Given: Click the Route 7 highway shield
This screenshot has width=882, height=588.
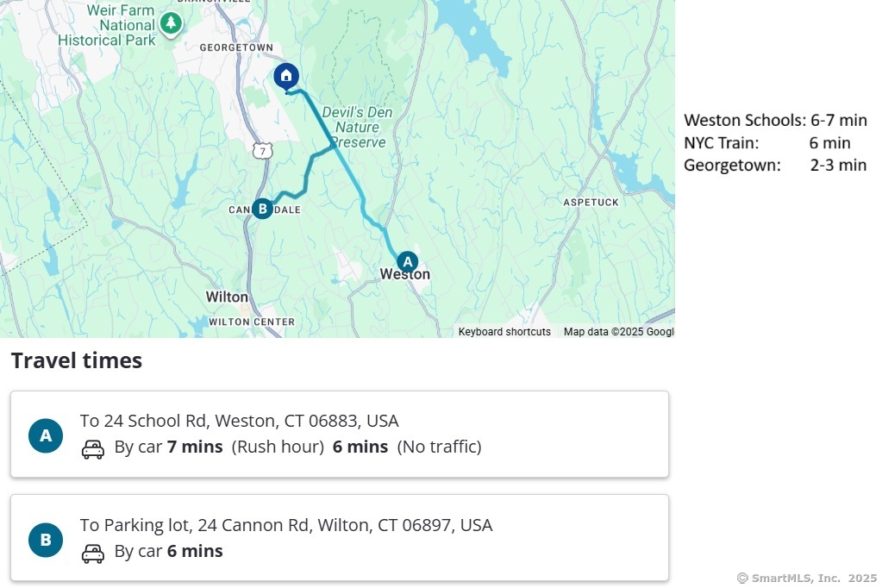Looking at the screenshot, I should (x=263, y=151).
